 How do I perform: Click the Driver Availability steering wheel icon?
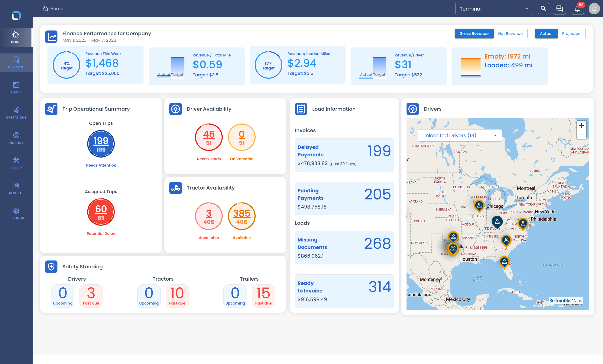(175, 109)
